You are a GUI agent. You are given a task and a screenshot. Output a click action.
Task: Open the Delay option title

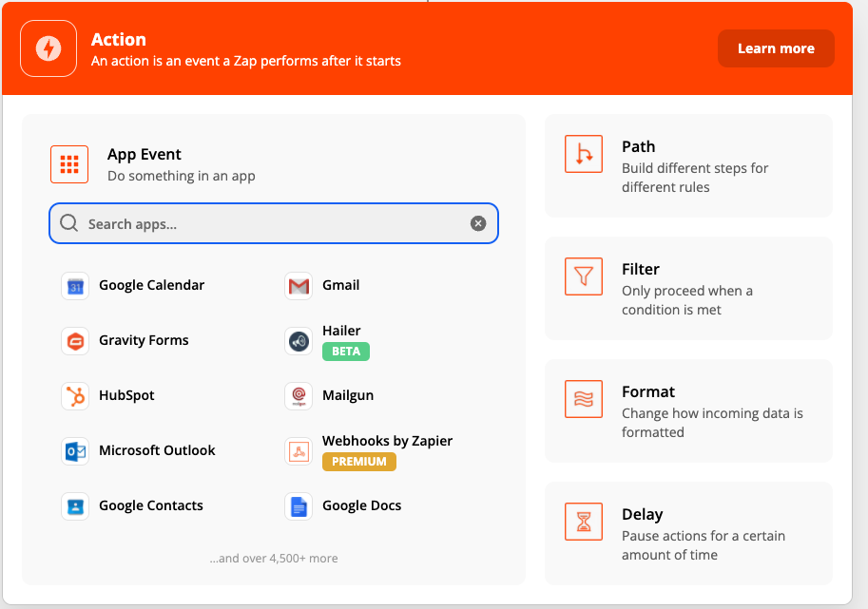point(642,514)
